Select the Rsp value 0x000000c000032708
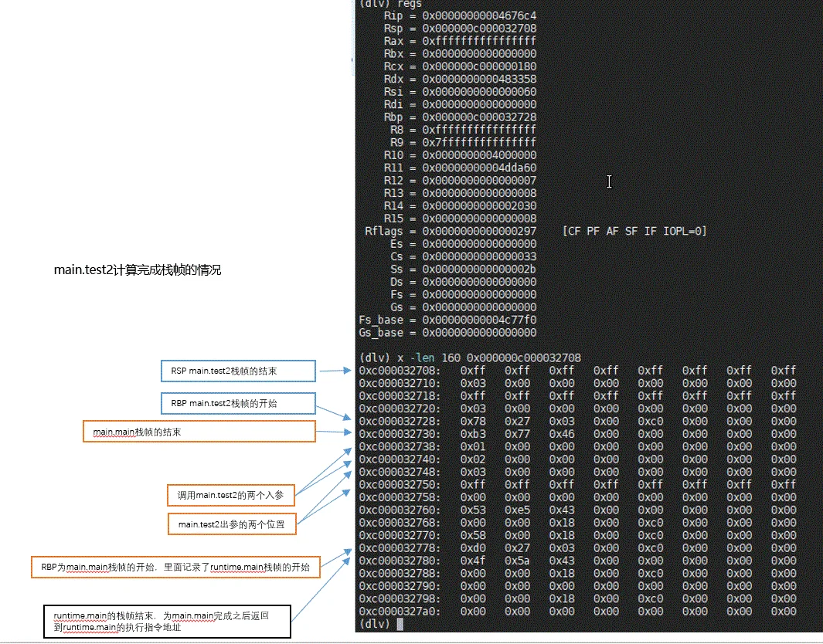This screenshot has height=644, width=823. (479, 29)
